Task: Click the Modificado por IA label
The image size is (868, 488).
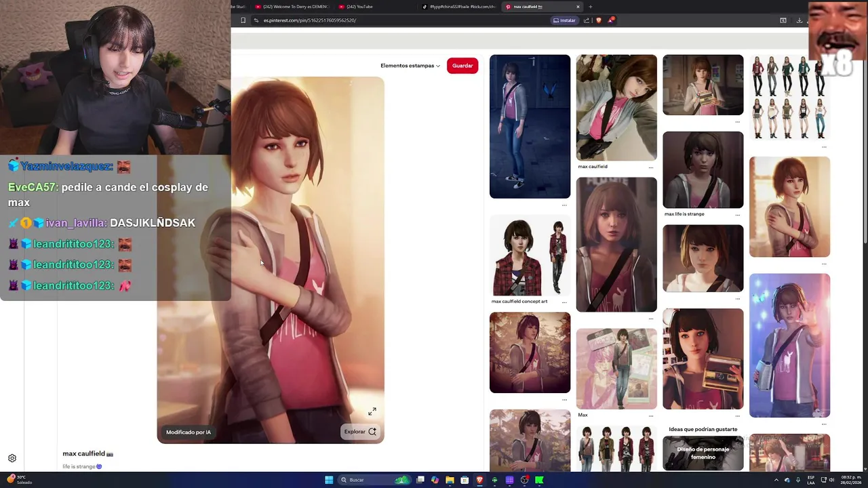Action: [189, 432]
